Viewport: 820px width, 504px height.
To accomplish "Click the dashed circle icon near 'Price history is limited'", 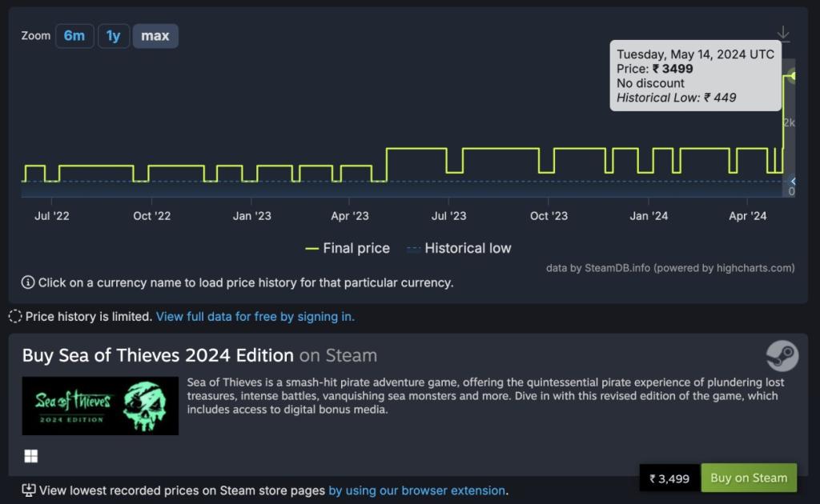I will [x=15, y=316].
